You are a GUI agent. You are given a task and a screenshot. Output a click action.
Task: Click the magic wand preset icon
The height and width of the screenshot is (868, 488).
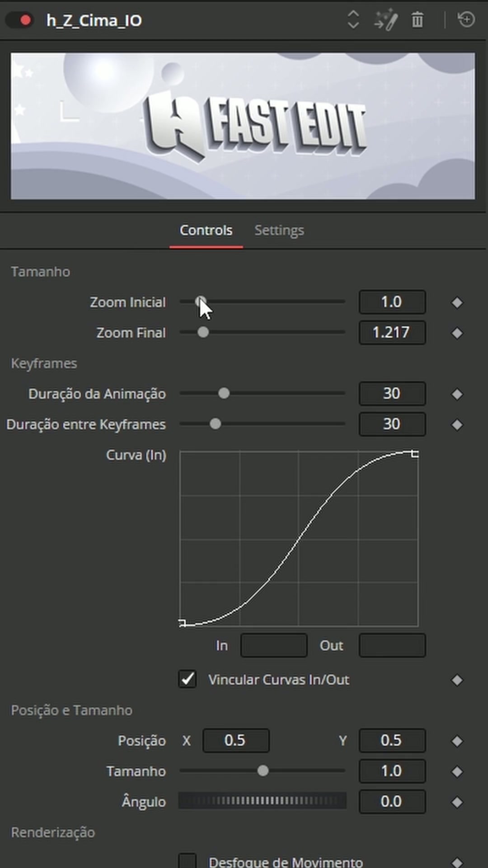click(x=386, y=20)
